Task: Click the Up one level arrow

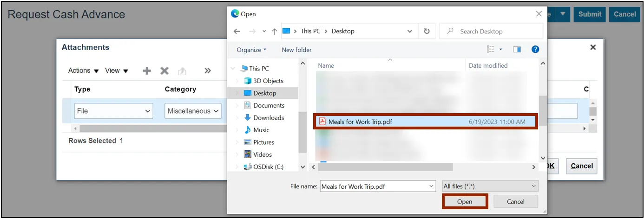Action: (x=275, y=32)
